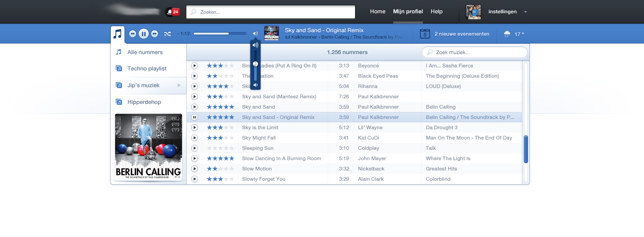Play Slow Dancing In A Burning Room
This screenshot has height=237, width=644.
coord(194,158)
